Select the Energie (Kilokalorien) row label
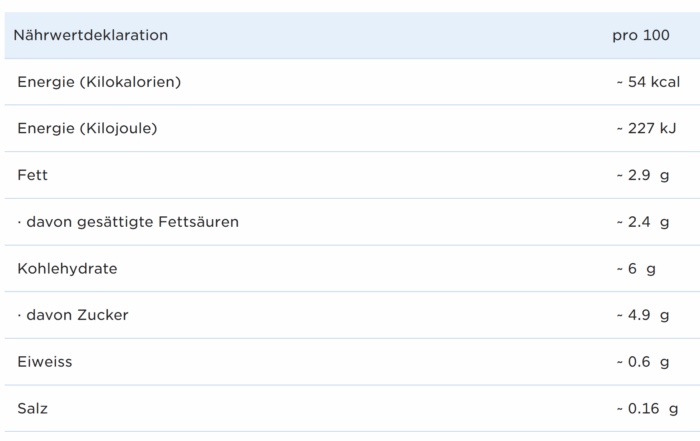This screenshot has height=441, width=700. 99,82
